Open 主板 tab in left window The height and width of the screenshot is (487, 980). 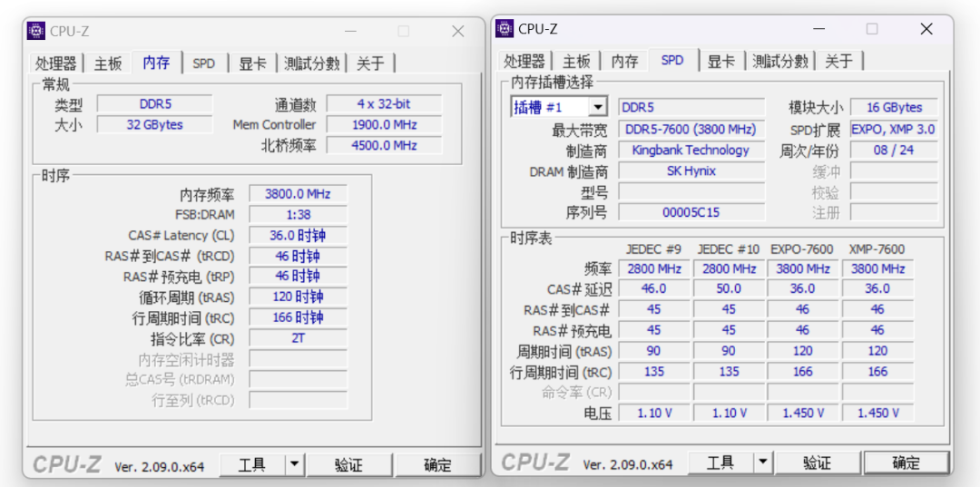(108, 63)
